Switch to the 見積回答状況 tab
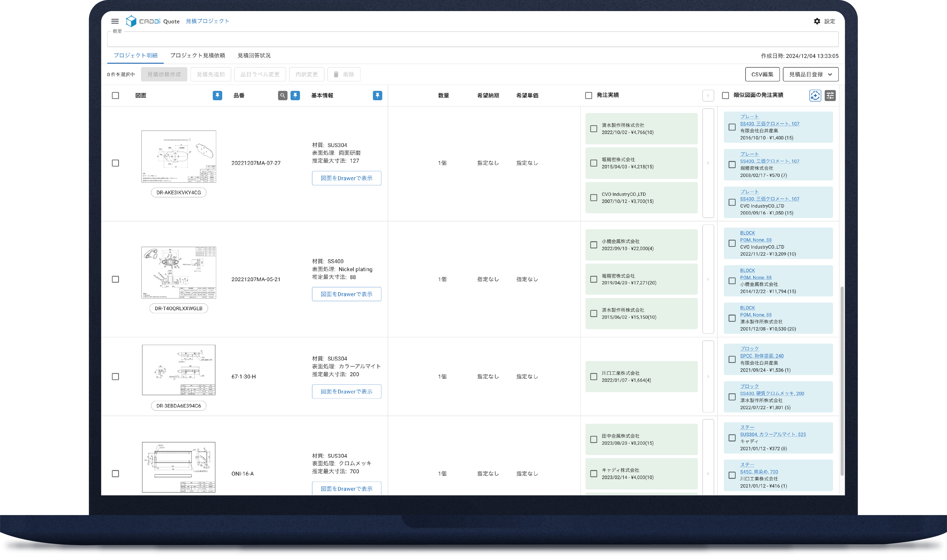The width and height of the screenshot is (947, 560). coord(254,56)
